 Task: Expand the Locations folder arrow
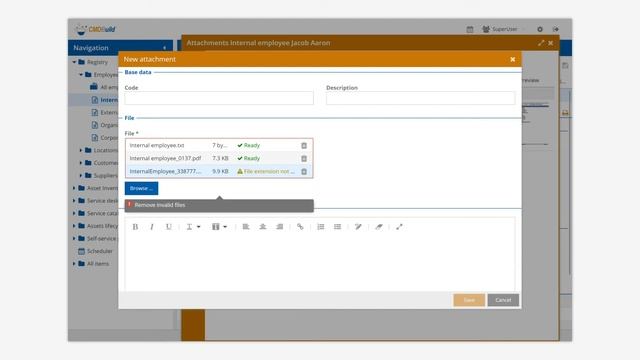[x=81, y=150]
